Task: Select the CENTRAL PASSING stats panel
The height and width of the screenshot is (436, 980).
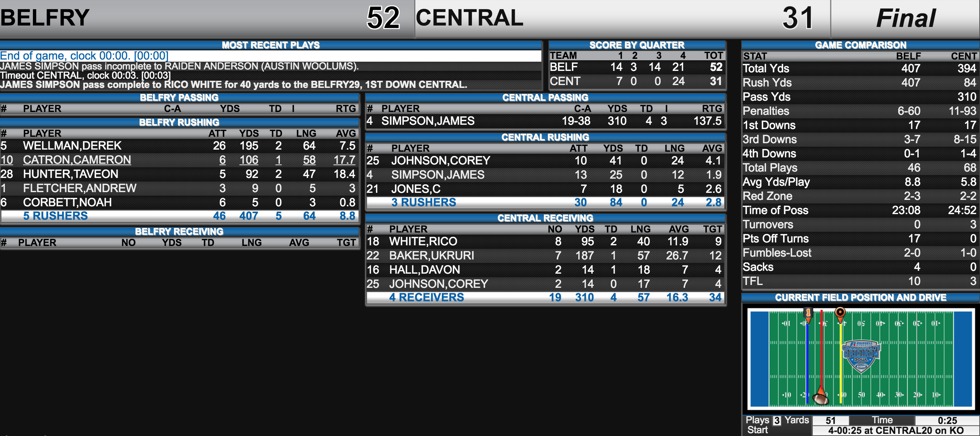Action: pyautogui.click(x=546, y=112)
